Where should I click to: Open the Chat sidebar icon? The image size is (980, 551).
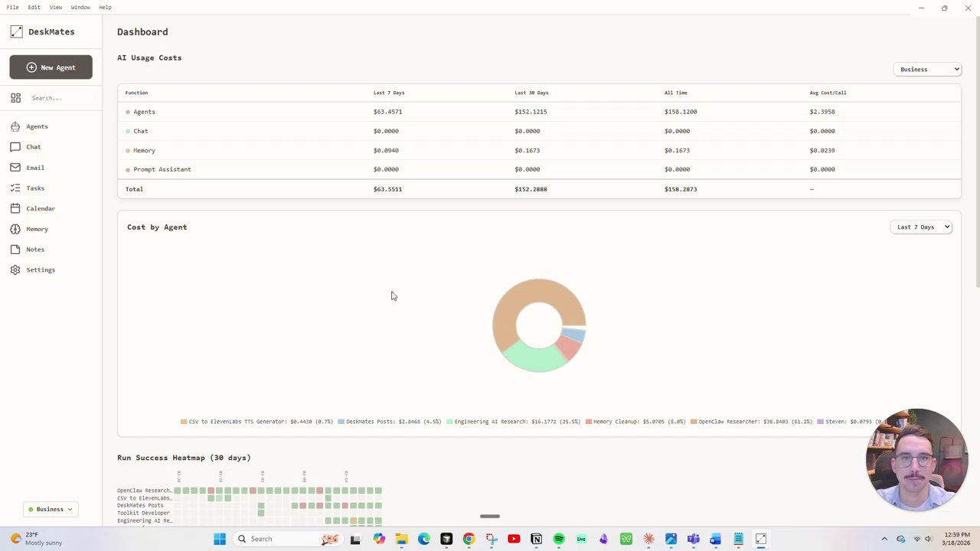[x=15, y=147]
